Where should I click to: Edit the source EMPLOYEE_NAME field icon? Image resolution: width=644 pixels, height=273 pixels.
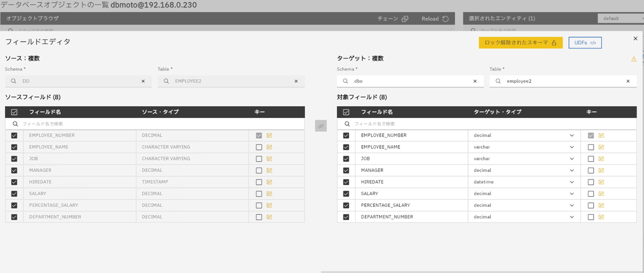click(269, 147)
